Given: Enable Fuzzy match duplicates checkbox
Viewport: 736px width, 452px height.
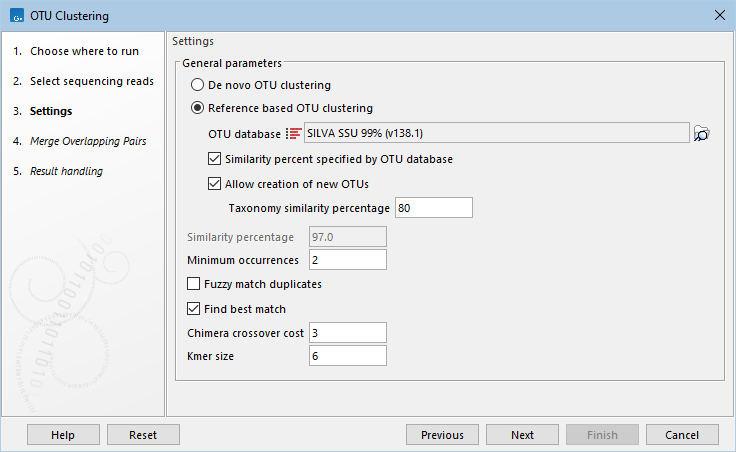Looking at the screenshot, I should pyautogui.click(x=195, y=285).
